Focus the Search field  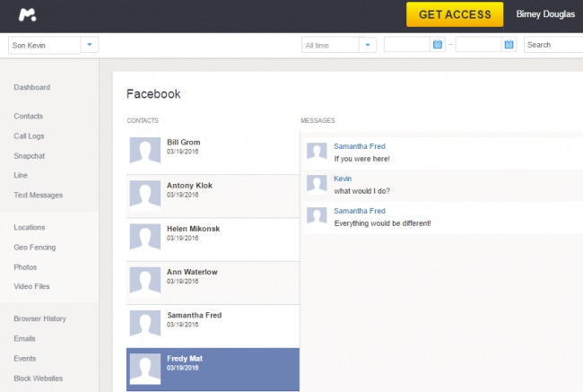(553, 45)
